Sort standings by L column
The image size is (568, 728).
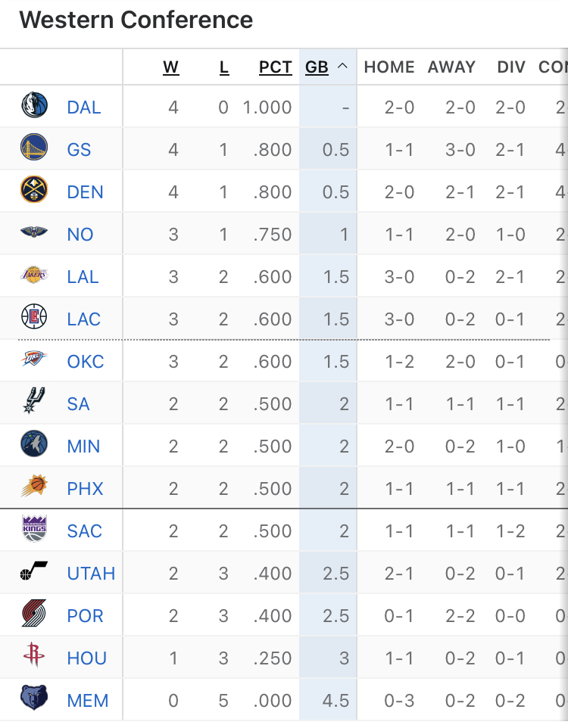coord(224,67)
